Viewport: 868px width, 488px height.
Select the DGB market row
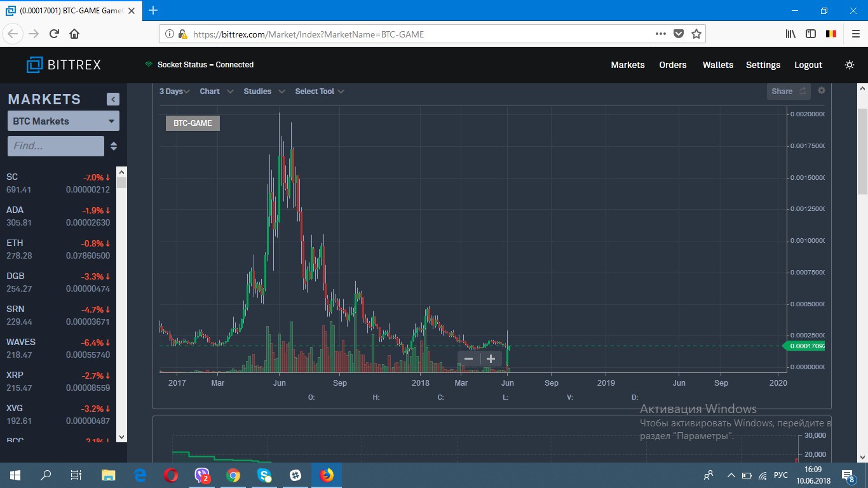58,282
